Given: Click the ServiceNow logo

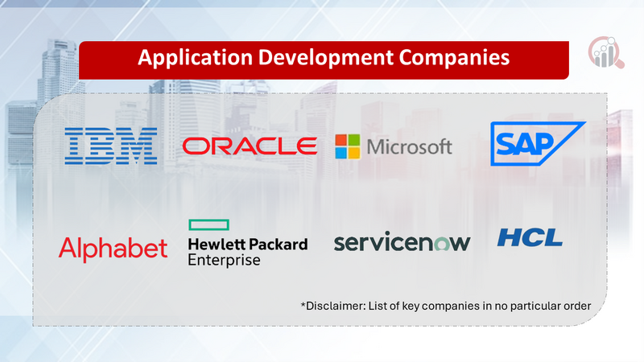Looking at the screenshot, I should tap(402, 242).
